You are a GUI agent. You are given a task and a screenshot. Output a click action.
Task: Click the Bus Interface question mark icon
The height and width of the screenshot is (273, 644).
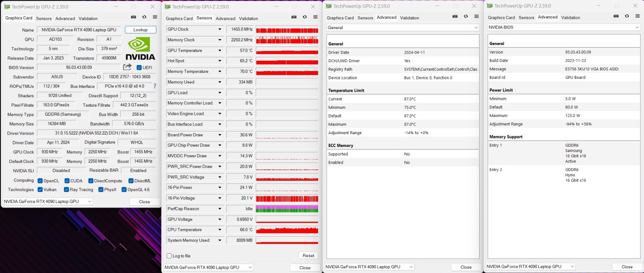pyautogui.click(x=155, y=86)
